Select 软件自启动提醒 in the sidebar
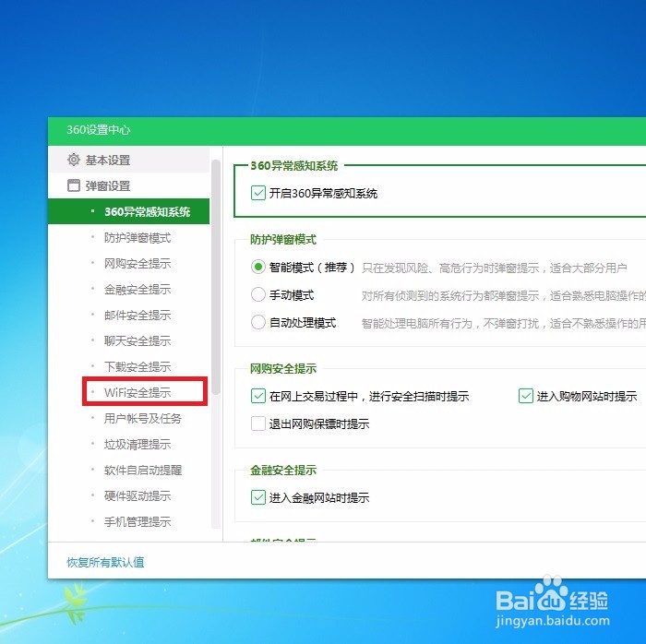This screenshot has width=646, height=644. point(142,471)
